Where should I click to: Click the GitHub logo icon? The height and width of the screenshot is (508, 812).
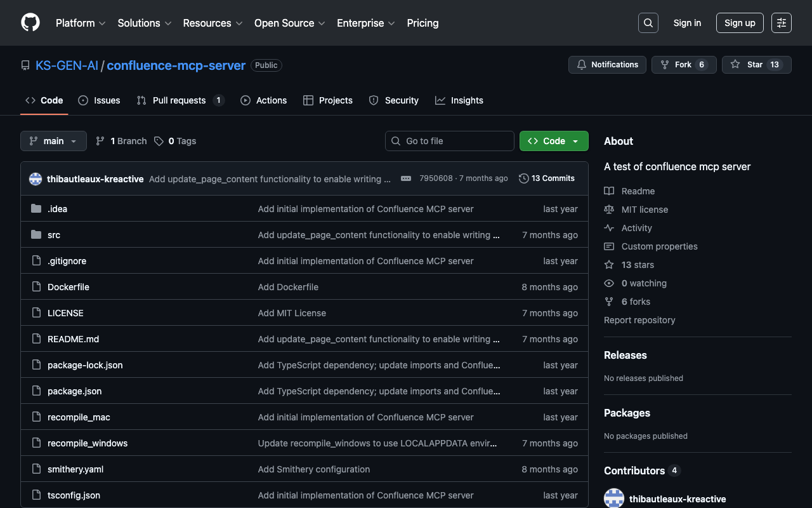30,23
